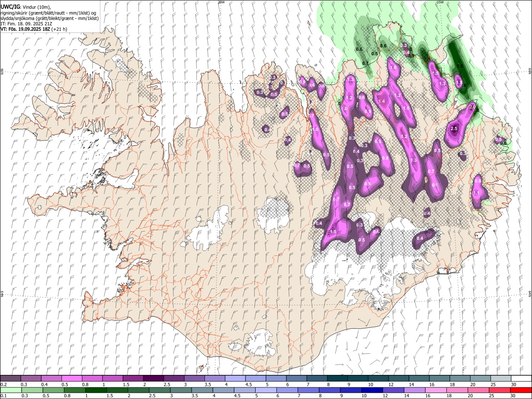The height and width of the screenshot is (399, 532).
Task: Click the darkest green 1–1.5 swatch in lower legend
Action: click(x=96, y=390)
